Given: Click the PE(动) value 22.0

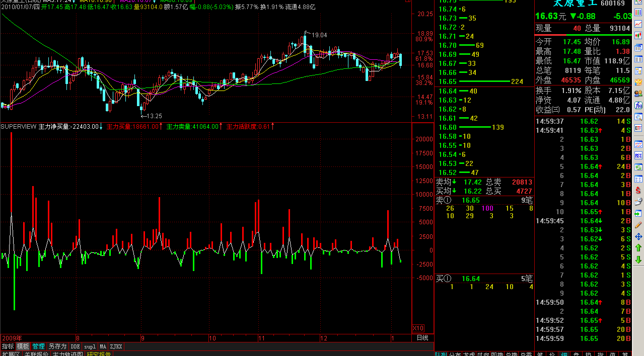Looking at the screenshot, I should click(x=622, y=110).
